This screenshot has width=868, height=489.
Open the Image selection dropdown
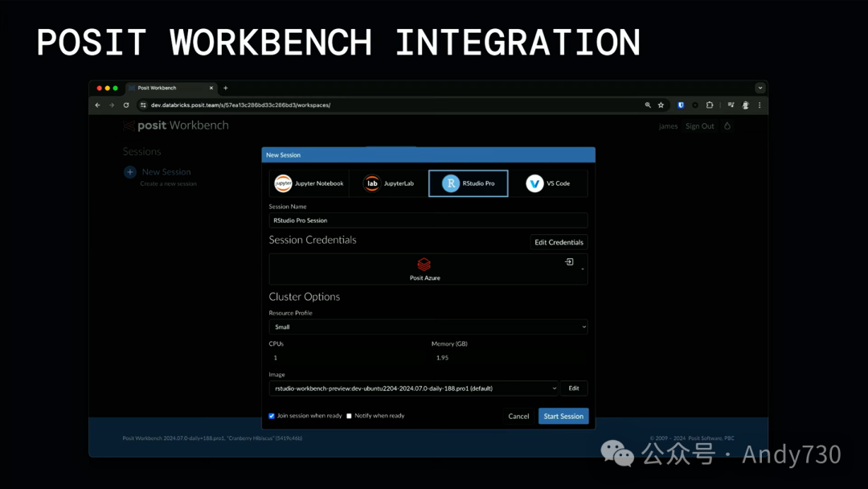tap(414, 388)
